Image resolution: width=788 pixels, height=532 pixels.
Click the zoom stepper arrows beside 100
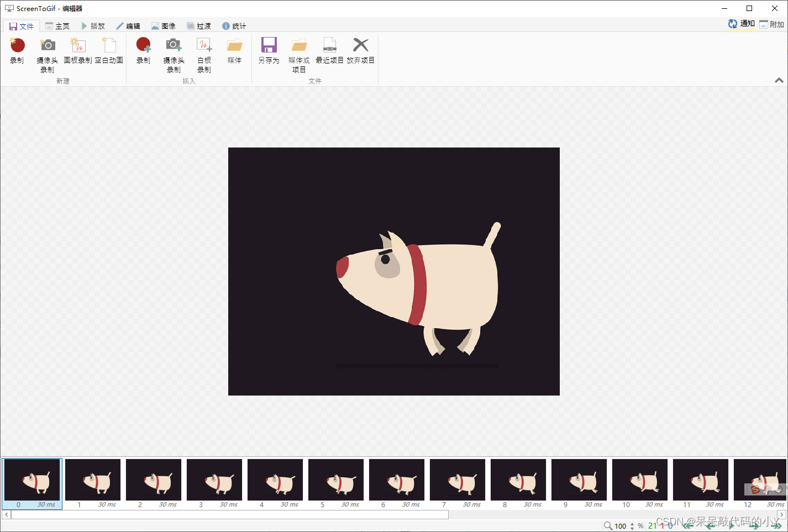pyautogui.click(x=632, y=526)
